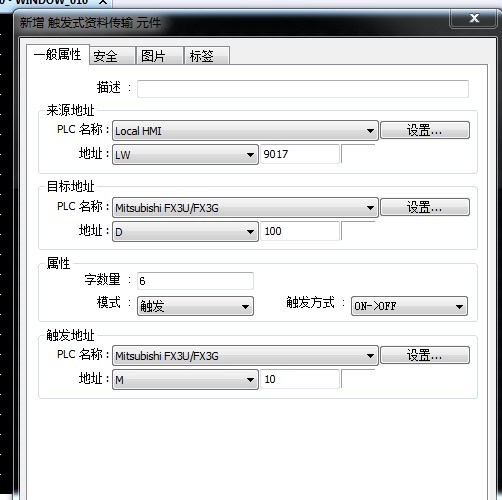Expand source PLC name dropdown Local HMI
The image size is (502, 500).
(x=245, y=131)
